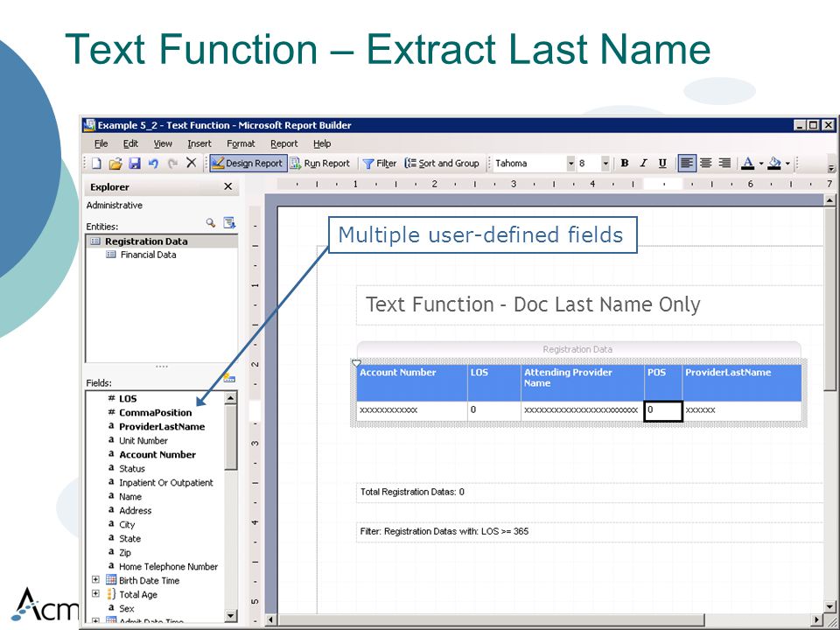Open the fill color dropdown arrow
840x630 pixels.
[787, 164]
